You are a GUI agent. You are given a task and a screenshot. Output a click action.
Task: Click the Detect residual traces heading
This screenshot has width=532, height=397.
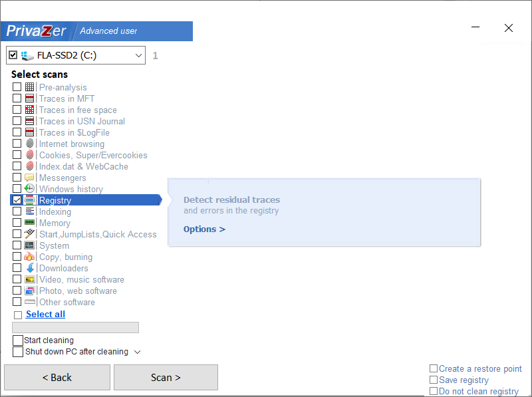pos(231,199)
